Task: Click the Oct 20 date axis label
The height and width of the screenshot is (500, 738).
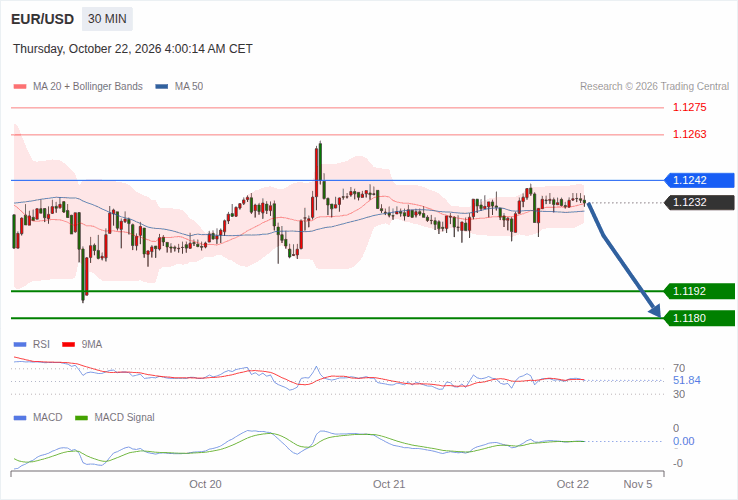Action: 205,484
